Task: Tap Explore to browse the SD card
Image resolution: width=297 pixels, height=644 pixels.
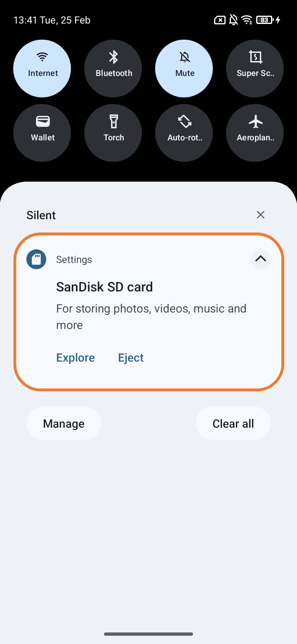Action: coord(75,358)
